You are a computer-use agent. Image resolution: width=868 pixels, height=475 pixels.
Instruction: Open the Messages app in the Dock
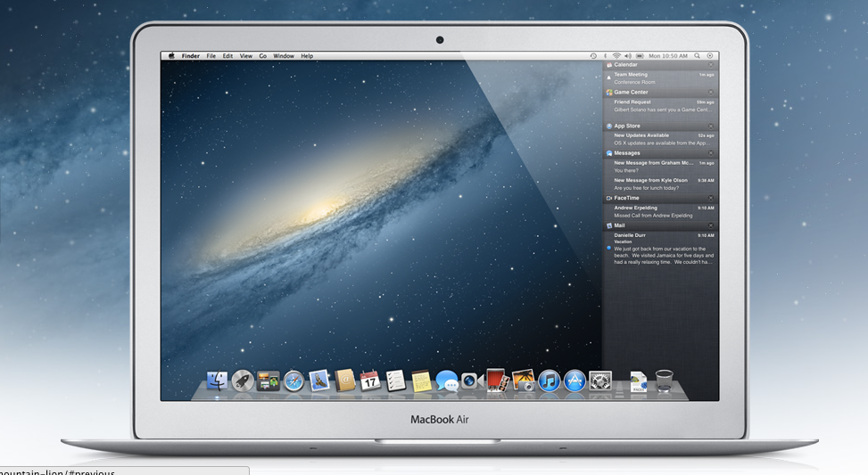point(446,381)
